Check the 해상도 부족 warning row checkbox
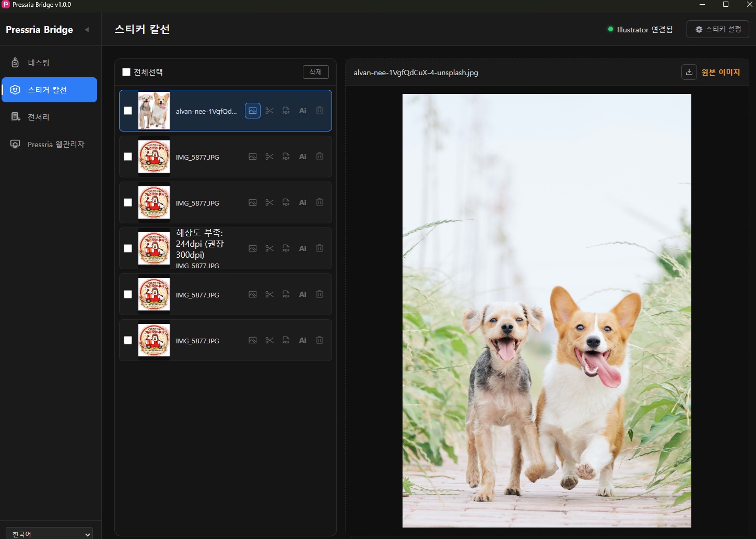 [128, 248]
